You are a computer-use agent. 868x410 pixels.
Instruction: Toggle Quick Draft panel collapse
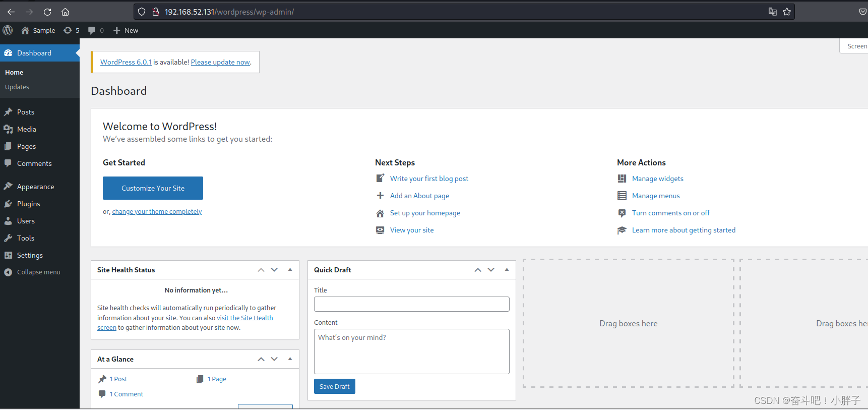pos(507,270)
